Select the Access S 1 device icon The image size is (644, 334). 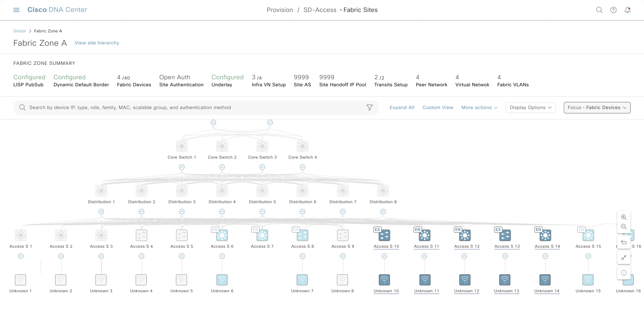tap(21, 235)
